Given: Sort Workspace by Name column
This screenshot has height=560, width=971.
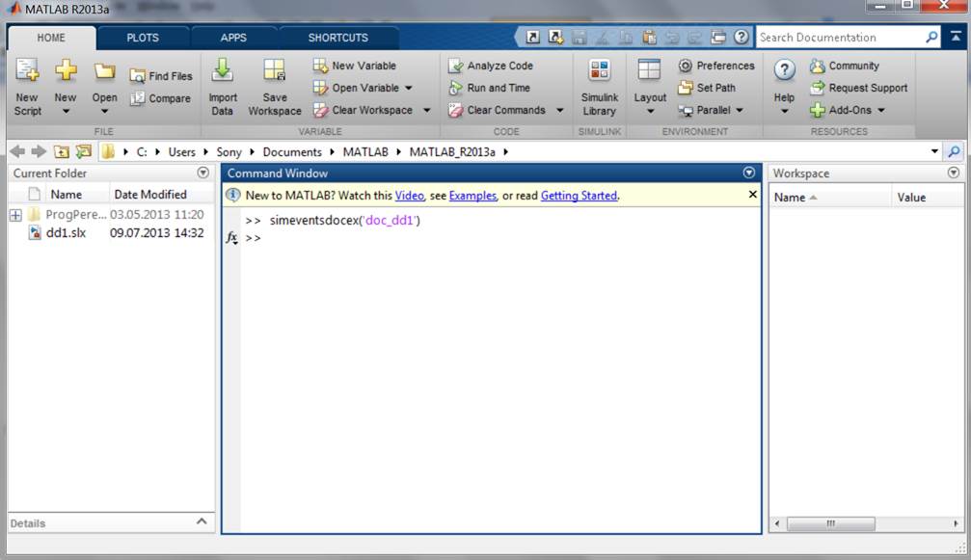Looking at the screenshot, I should pyautogui.click(x=830, y=198).
